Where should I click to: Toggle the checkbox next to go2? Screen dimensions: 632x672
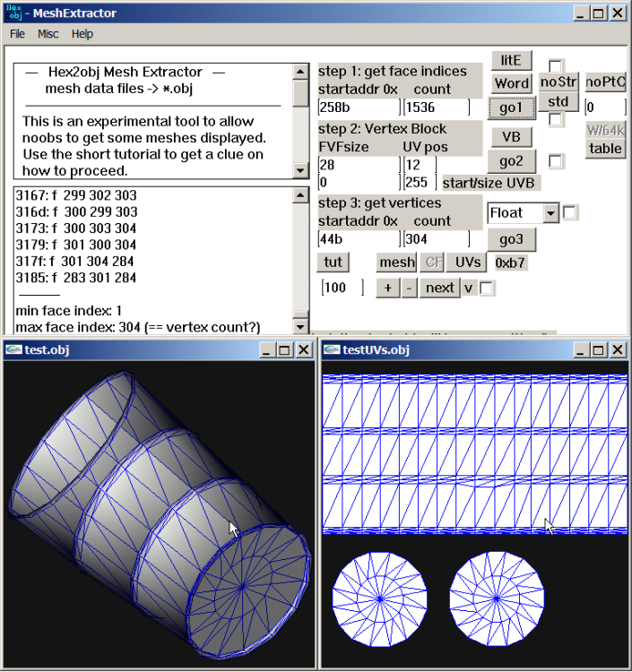pos(556,161)
